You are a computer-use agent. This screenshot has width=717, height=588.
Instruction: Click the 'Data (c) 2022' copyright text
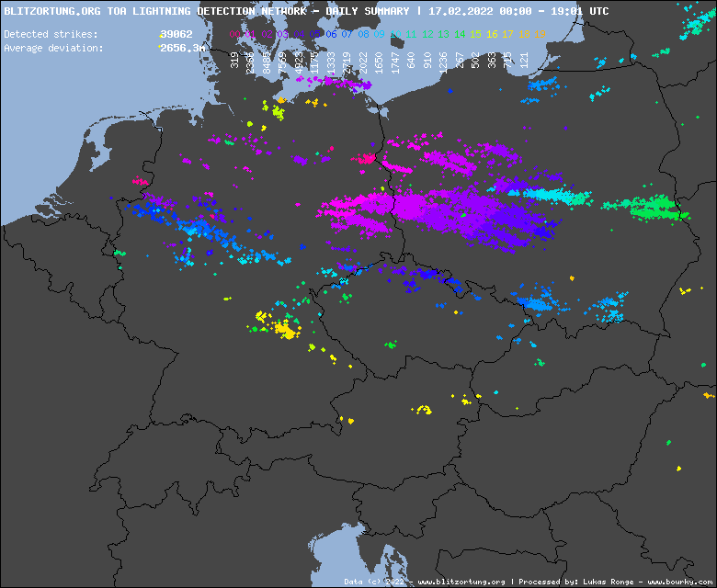[374, 582]
